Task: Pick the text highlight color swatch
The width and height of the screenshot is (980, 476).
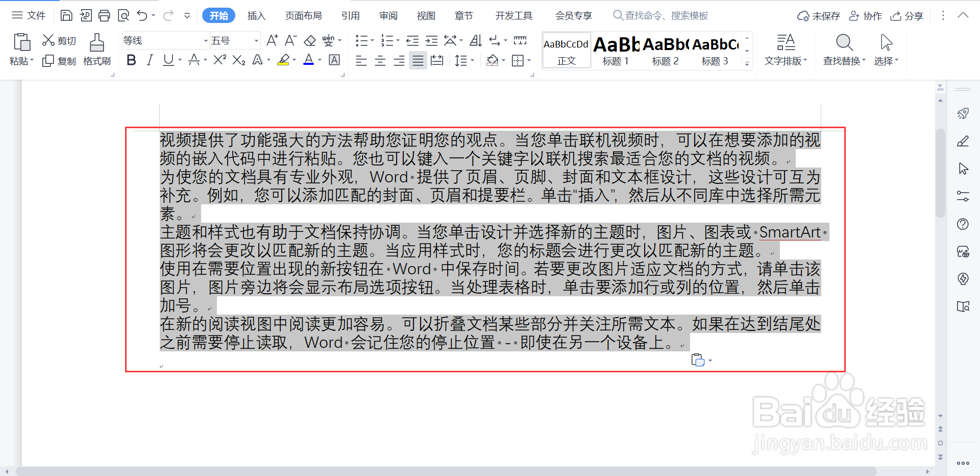Action: [283, 60]
